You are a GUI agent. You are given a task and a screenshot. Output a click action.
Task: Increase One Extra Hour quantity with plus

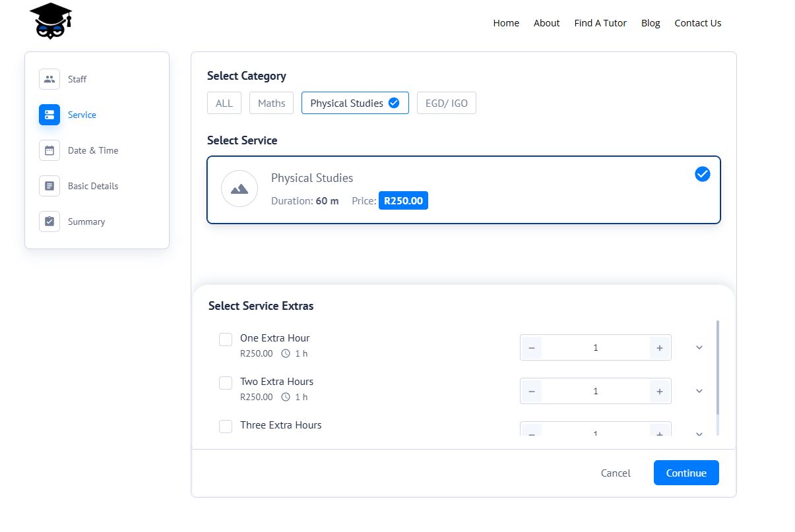[x=659, y=347]
